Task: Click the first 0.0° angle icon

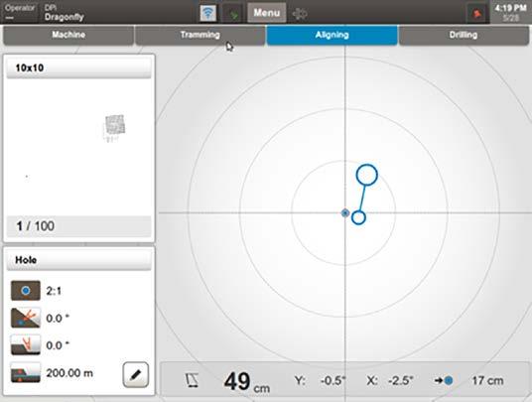Action: [26, 318]
